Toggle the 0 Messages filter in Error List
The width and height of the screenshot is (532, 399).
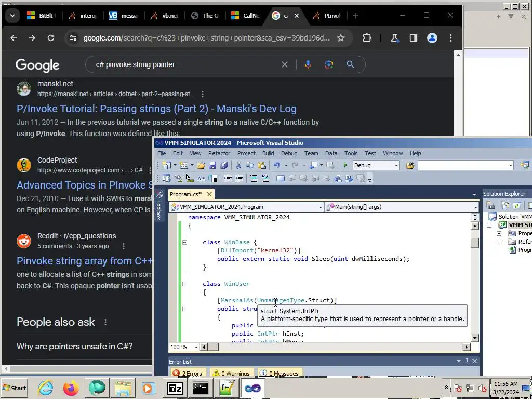click(x=279, y=373)
